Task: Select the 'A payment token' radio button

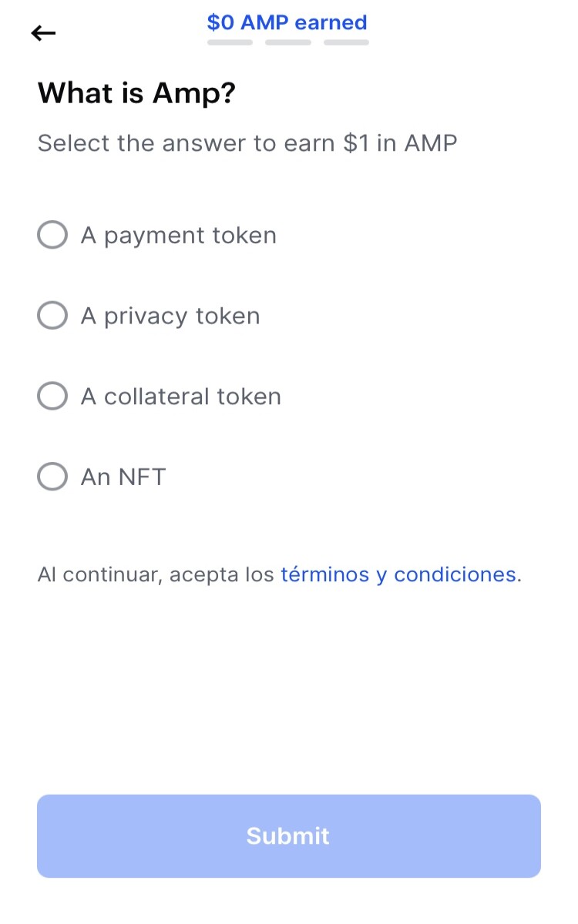Action: tap(52, 235)
